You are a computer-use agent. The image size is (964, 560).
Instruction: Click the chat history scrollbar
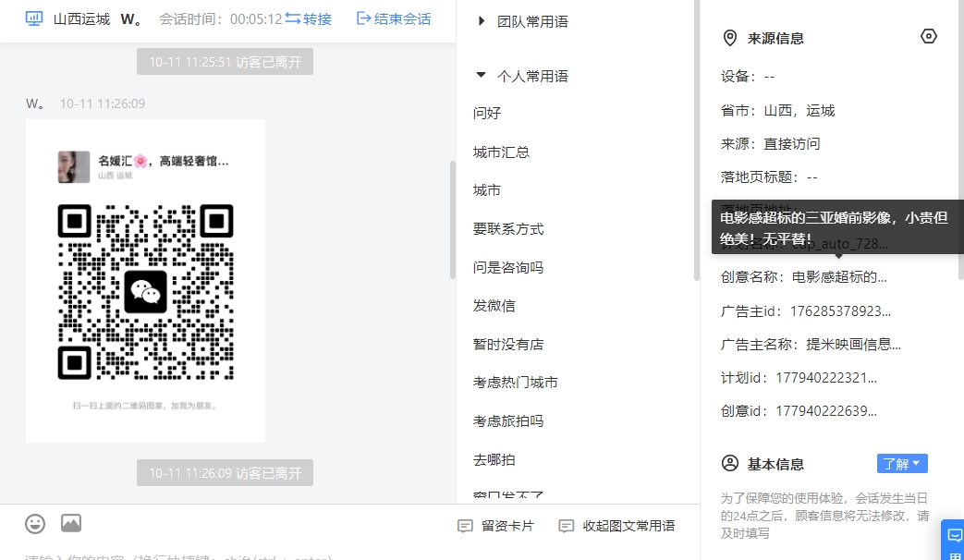tap(453, 220)
